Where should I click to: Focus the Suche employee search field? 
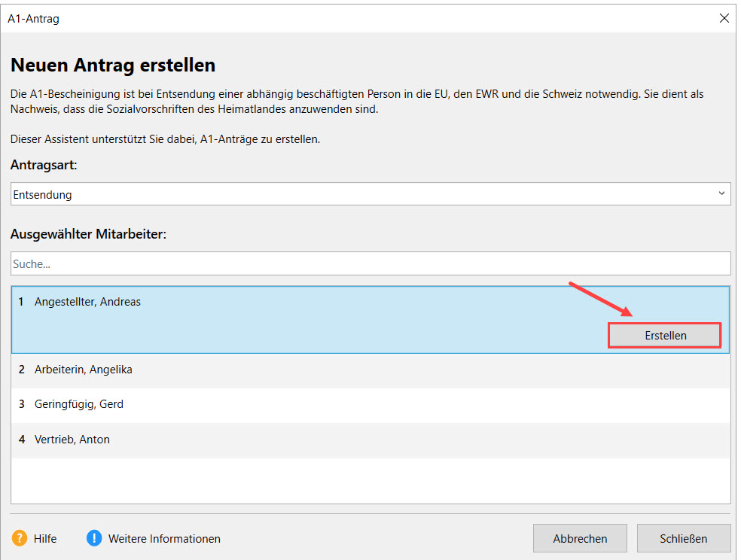pos(369,264)
